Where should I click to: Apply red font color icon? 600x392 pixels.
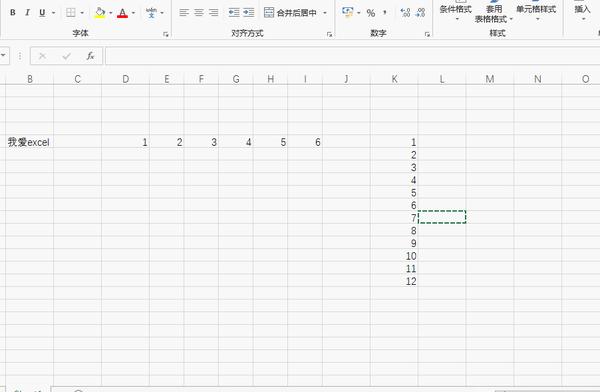(122, 13)
